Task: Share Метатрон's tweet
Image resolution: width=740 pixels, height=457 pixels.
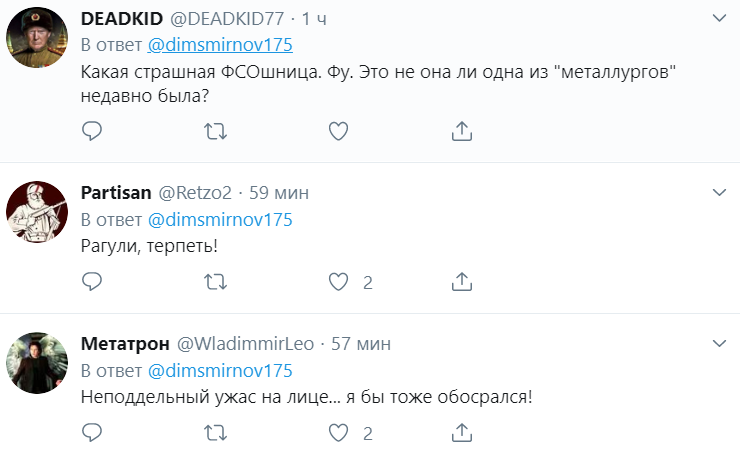Action: pos(461,433)
